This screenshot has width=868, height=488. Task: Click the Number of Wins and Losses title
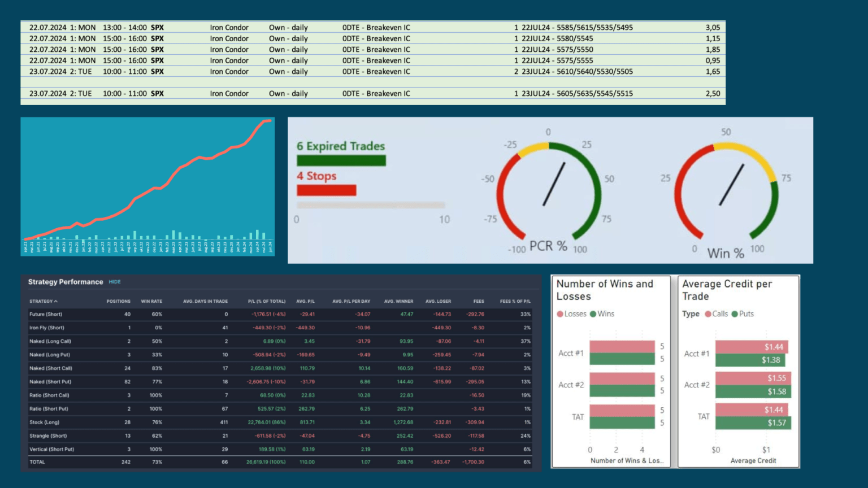(x=605, y=290)
